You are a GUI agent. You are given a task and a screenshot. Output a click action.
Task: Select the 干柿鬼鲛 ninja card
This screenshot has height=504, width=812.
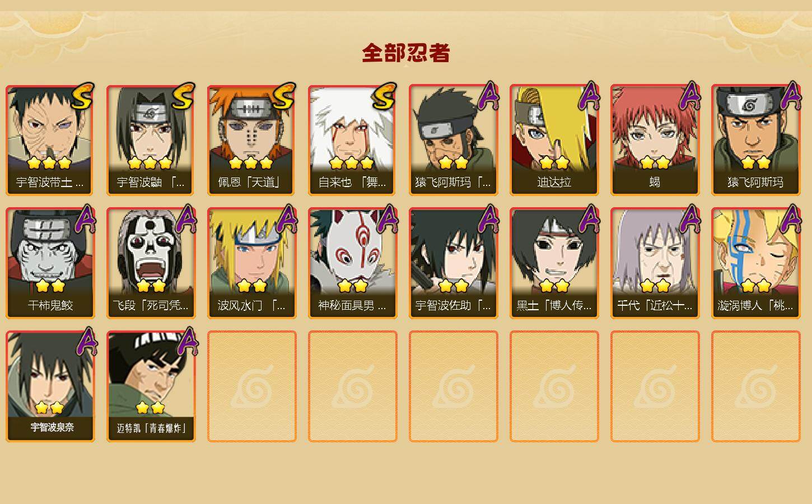(50, 263)
